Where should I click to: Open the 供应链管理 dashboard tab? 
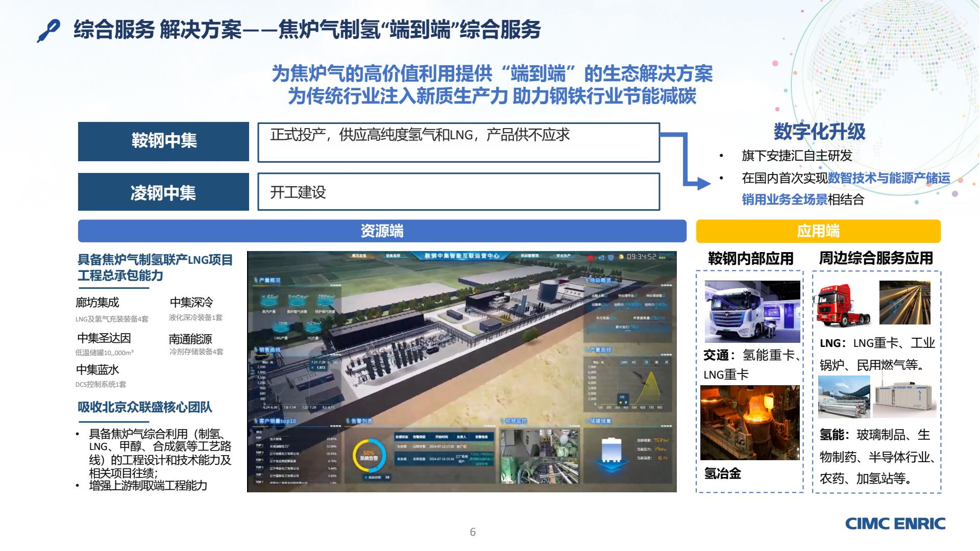tap(530, 256)
